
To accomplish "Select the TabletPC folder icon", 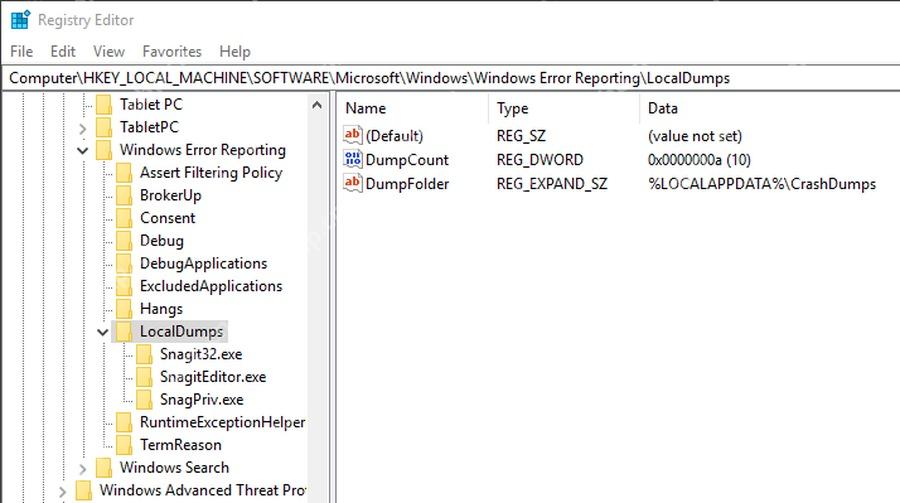I will [x=104, y=127].
